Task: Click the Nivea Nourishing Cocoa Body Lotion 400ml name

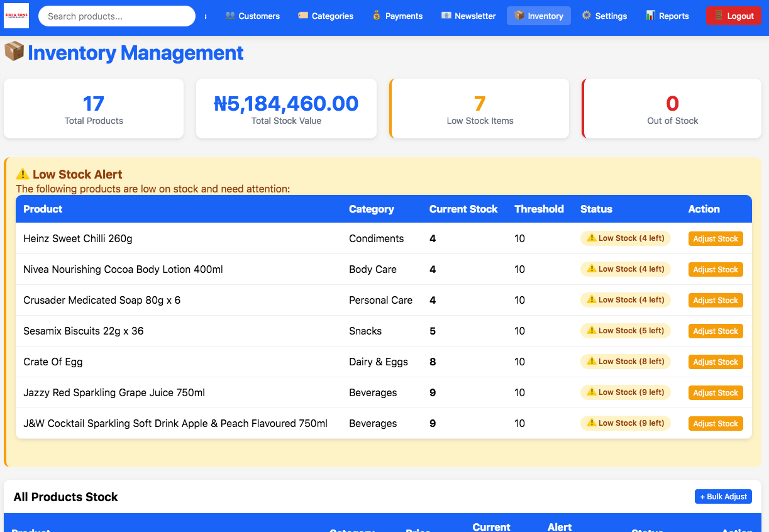Action: (x=123, y=269)
